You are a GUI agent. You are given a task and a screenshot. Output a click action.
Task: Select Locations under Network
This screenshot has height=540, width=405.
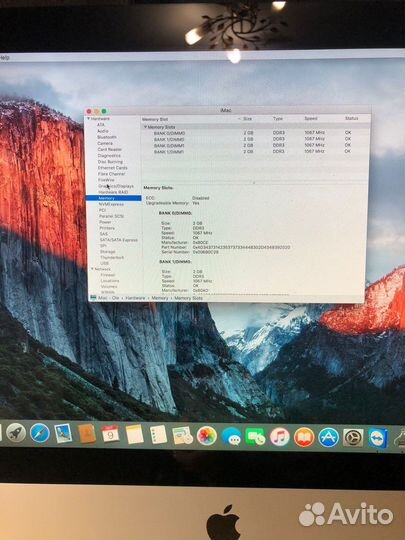pos(110,281)
